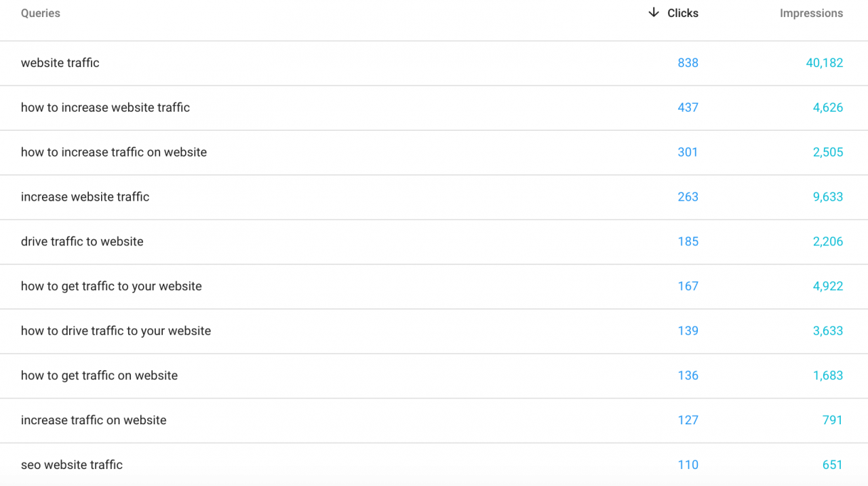The width and height of the screenshot is (868, 486).
Task: Click the 40,182 impressions value
Action: click(825, 63)
